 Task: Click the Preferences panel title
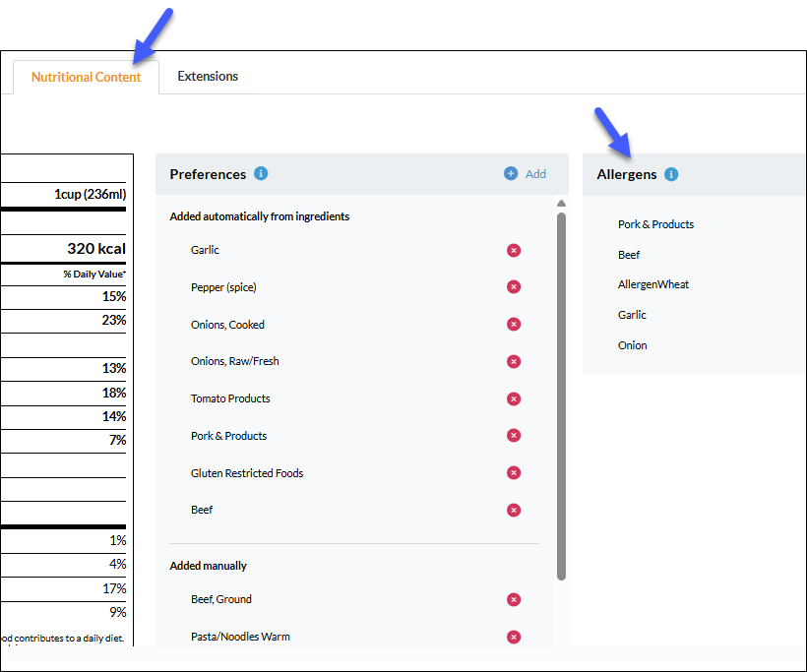click(208, 174)
